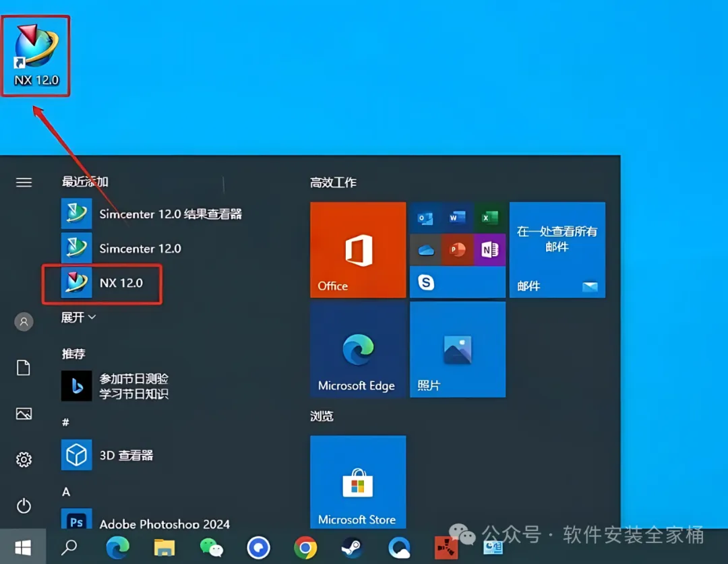Open Word in the Office tile group
Screen dimensions: 728x564
coord(457,218)
